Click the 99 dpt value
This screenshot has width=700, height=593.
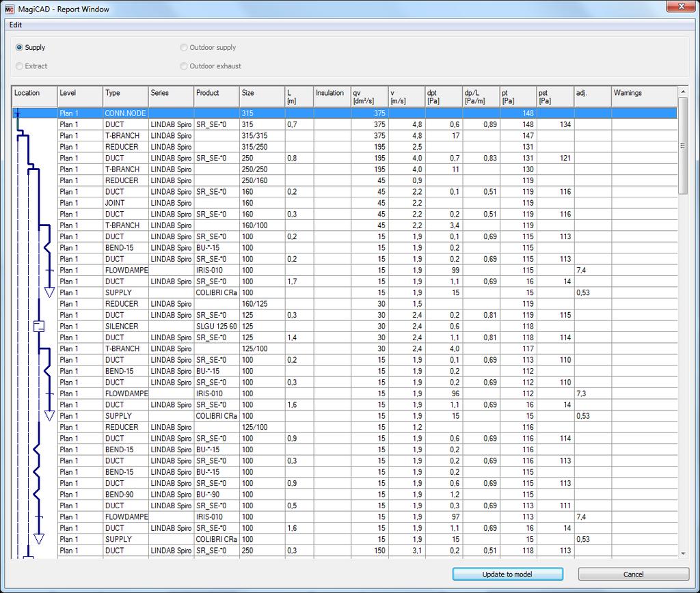(455, 271)
